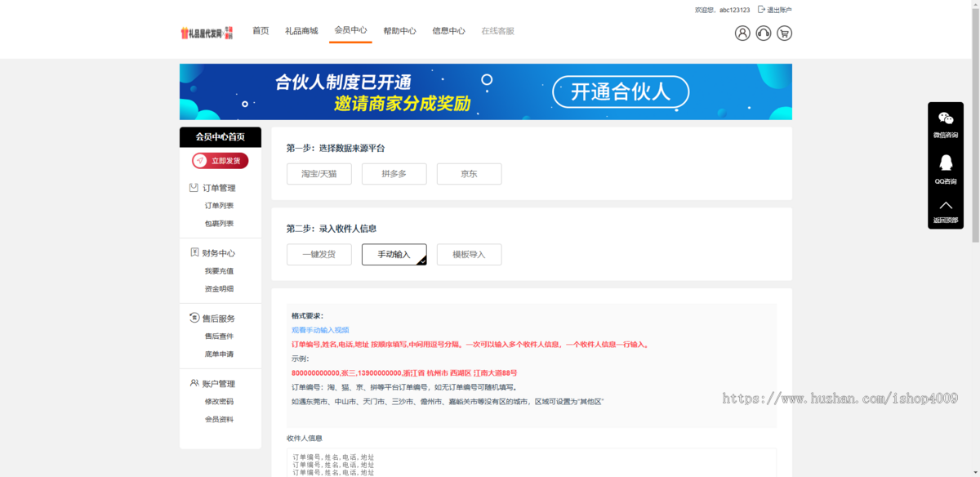Click the WeChat consultation icon

click(x=946, y=119)
